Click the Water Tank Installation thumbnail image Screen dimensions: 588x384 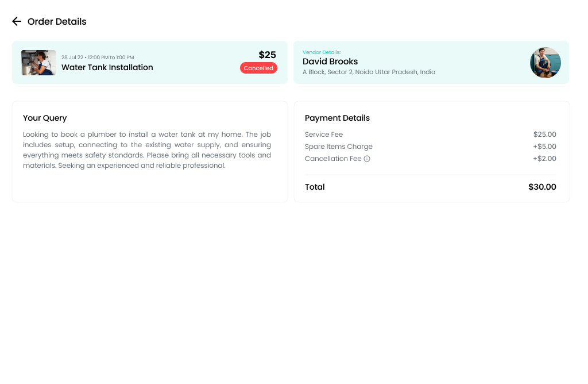click(38, 62)
